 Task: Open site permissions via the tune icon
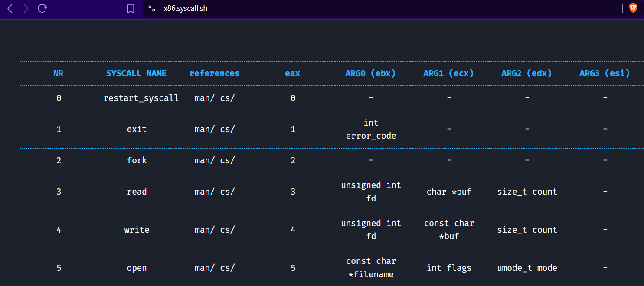point(152,8)
